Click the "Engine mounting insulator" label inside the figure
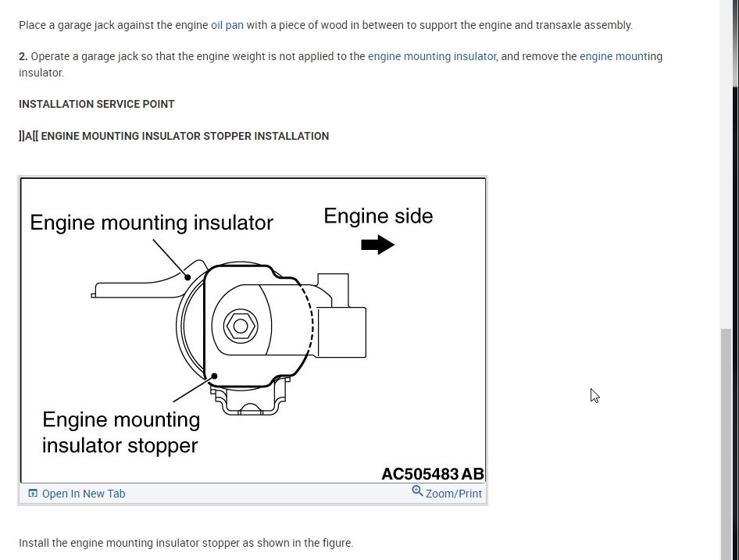The width and height of the screenshot is (739, 560). click(152, 223)
